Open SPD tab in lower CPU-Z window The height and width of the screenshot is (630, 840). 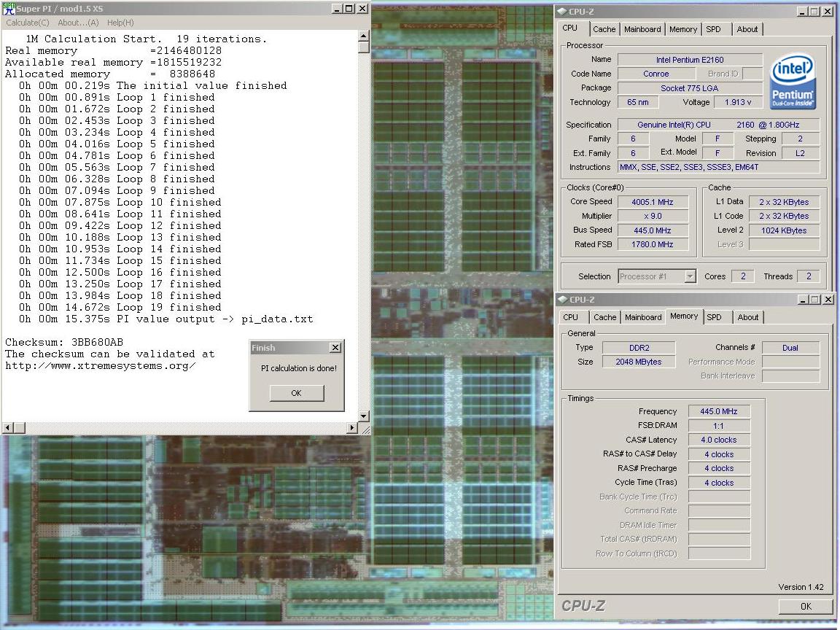pos(714,317)
